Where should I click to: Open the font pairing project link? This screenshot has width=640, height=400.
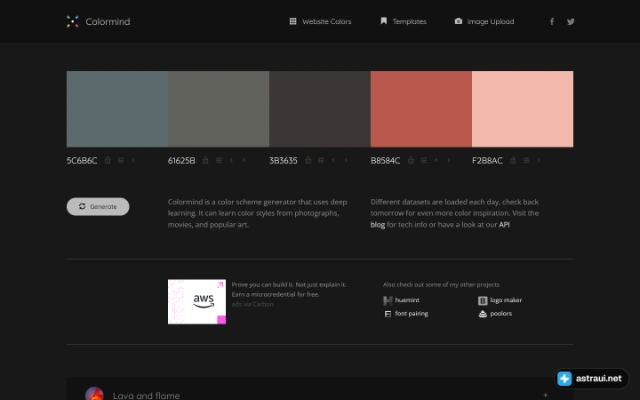pyautogui.click(x=411, y=313)
